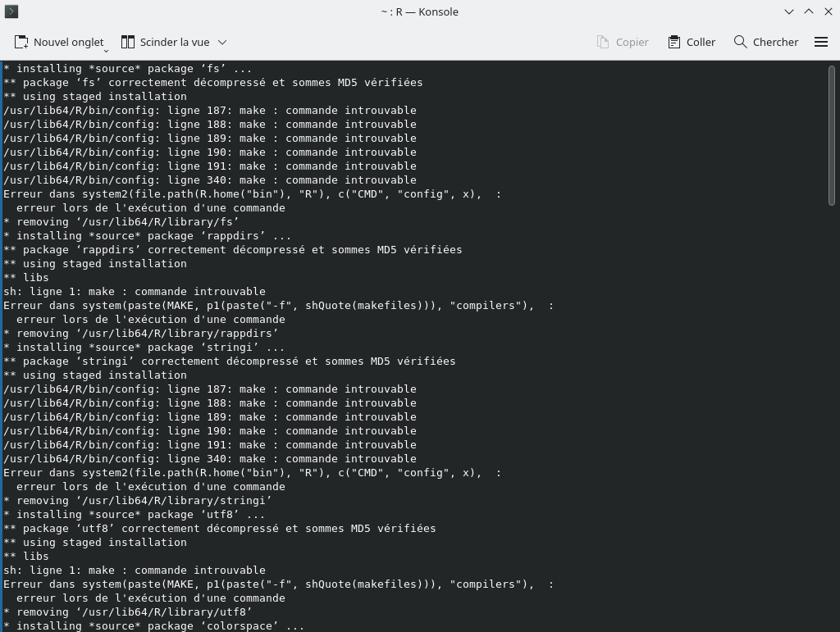Image resolution: width=840 pixels, height=632 pixels.
Task: Open Chercher search in terminal
Action: point(766,43)
